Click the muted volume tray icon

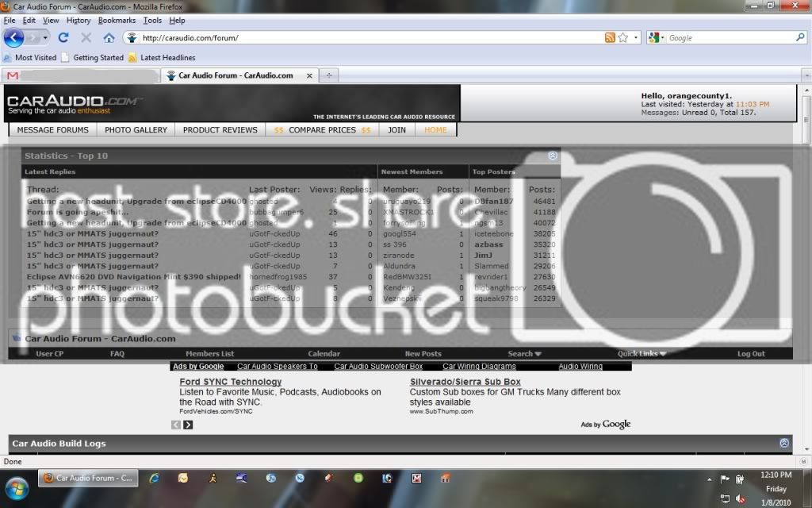(x=740, y=498)
